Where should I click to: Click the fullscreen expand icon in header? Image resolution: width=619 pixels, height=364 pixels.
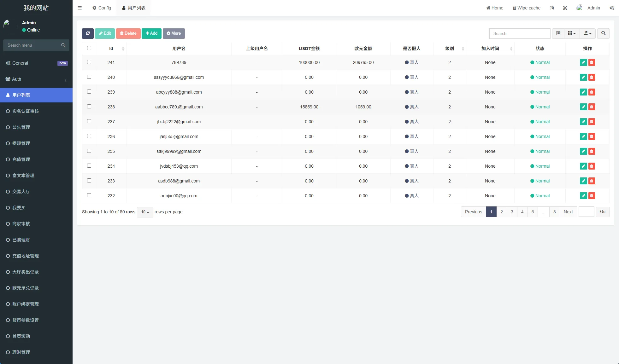point(565,8)
